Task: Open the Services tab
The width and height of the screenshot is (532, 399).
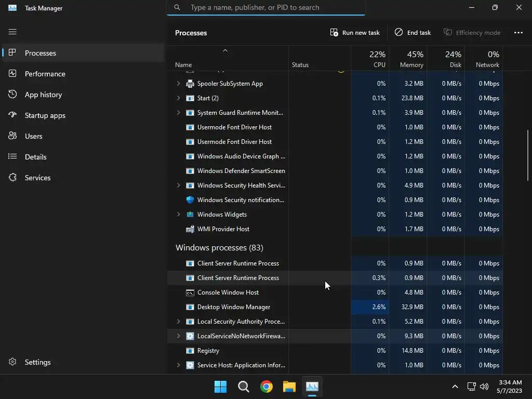Action: pyautogui.click(x=83, y=178)
